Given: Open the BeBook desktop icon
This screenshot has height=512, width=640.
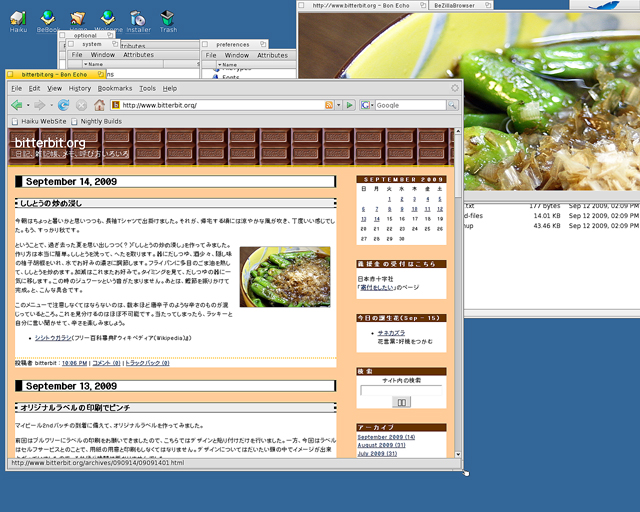Looking at the screenshot, I should click(48, 22).
